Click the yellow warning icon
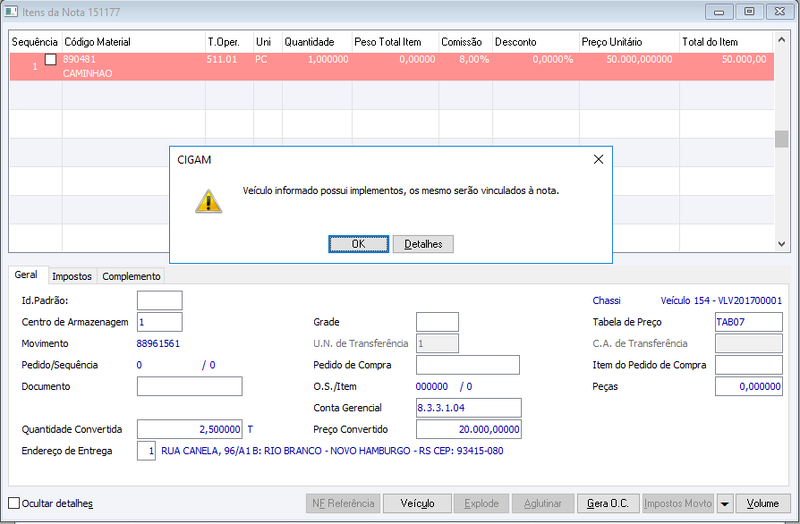 point(208,201)
